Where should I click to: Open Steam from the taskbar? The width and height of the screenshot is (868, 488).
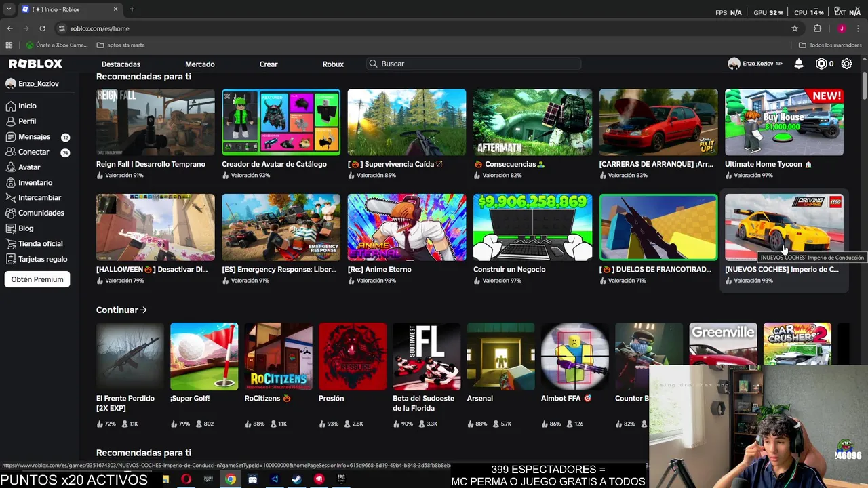(296, 479)
